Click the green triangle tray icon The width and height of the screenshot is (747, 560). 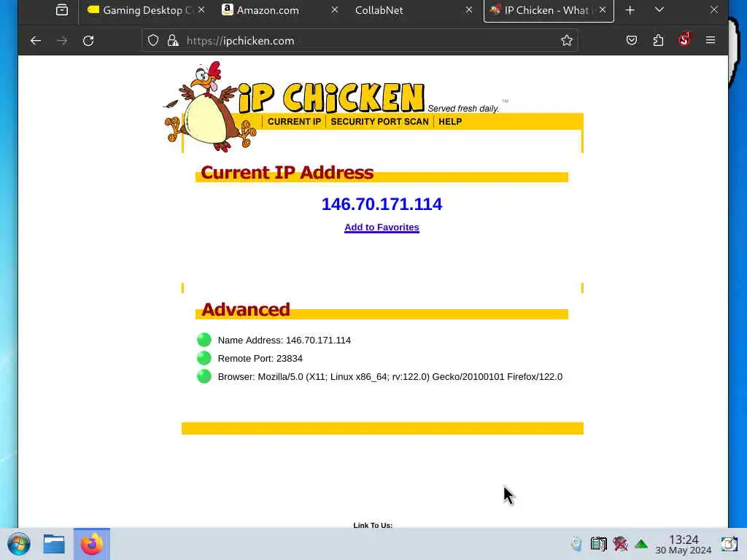[x=641, y=544]
